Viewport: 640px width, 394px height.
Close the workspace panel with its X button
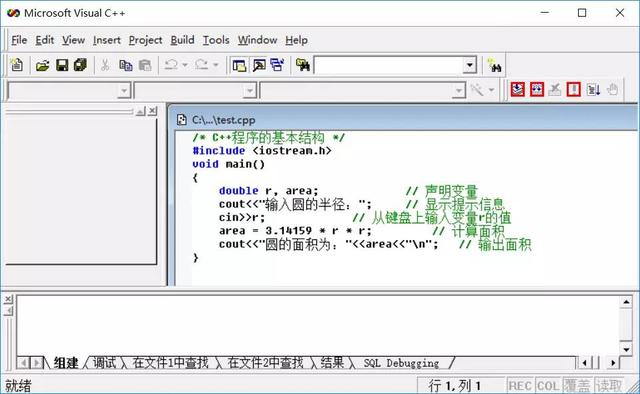(152, 111)
